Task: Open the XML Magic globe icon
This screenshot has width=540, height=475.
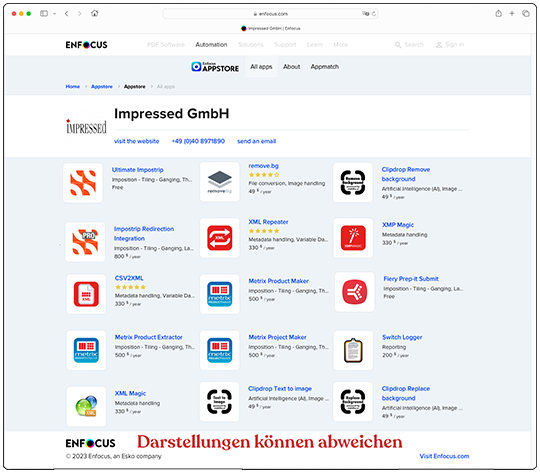Action: (86, 406)
